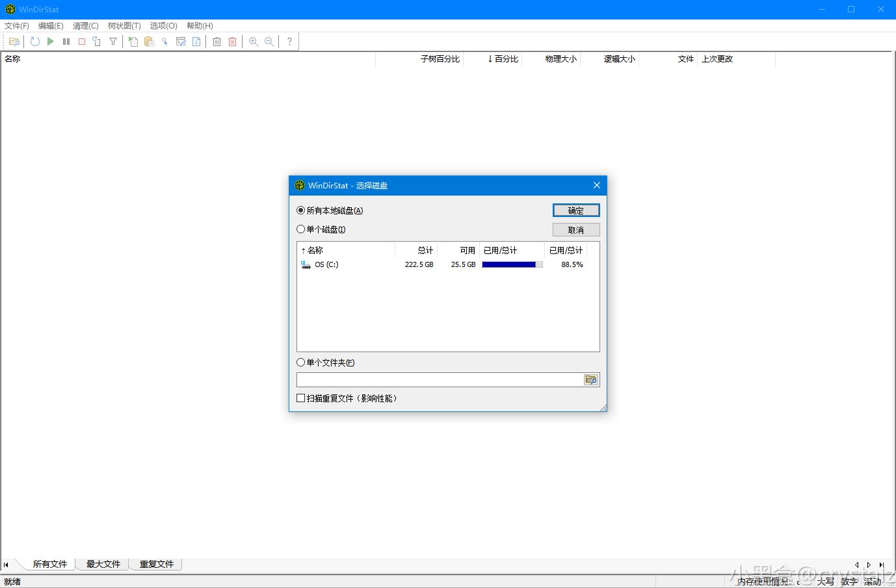Click the command prompt here icon
Image resolution: width=896 pixels, height=588 pixels.
click(181, 42)
